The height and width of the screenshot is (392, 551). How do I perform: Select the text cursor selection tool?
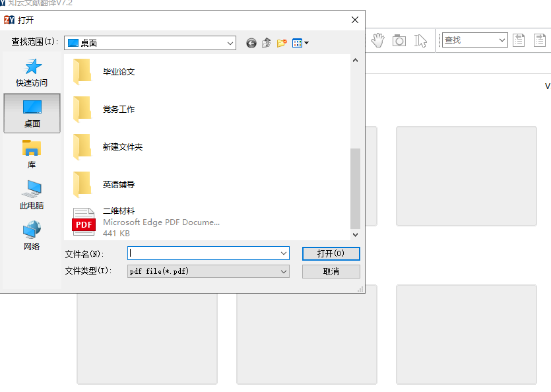click(420, 40)
